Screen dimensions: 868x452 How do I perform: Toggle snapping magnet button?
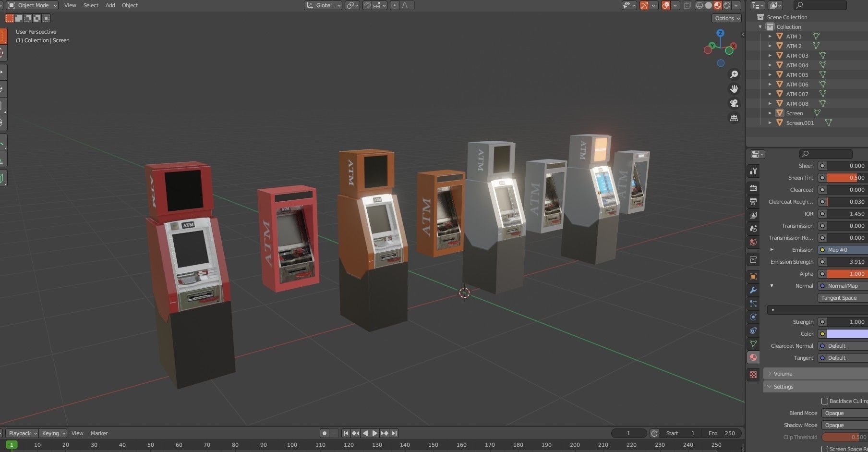pos(367,5)
